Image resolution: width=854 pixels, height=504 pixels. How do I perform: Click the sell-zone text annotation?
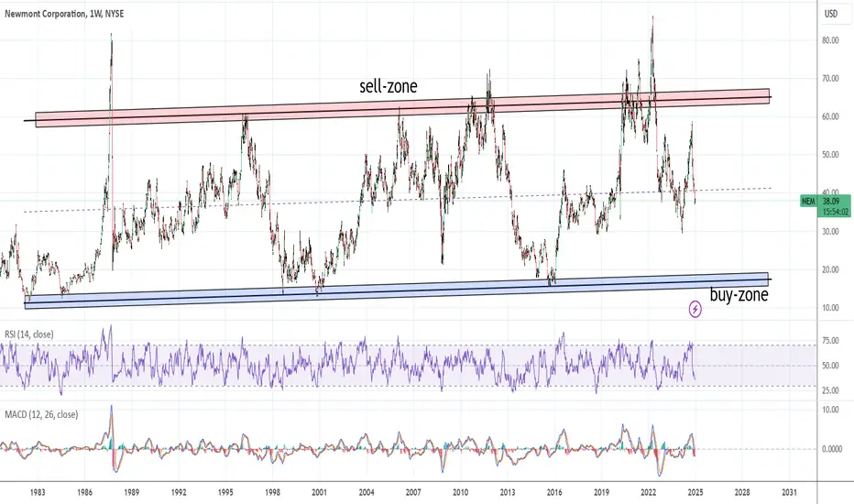(x=389, y=86)
